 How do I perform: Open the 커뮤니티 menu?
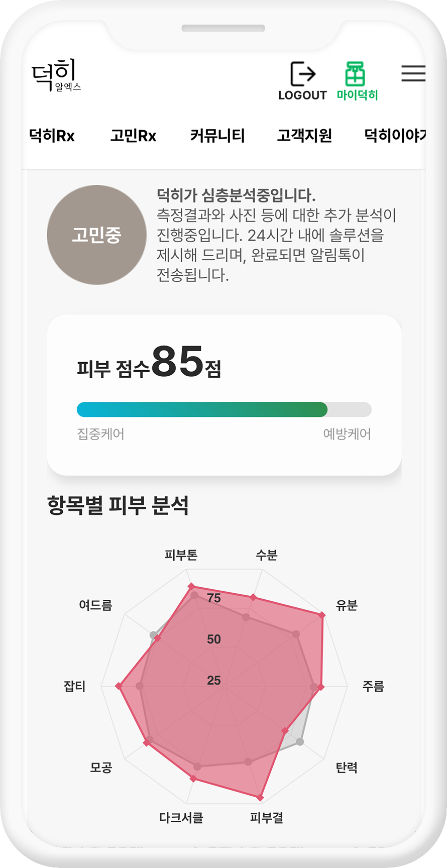(x=217, y=136)
